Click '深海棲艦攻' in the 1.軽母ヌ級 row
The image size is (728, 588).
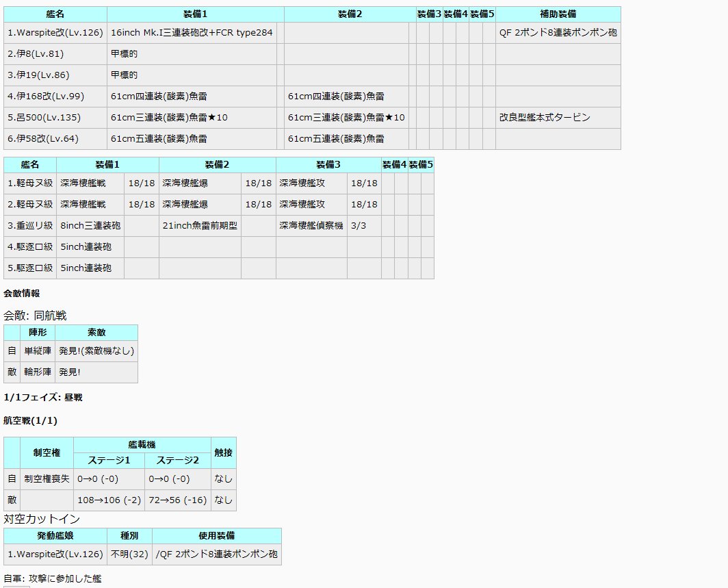point(311,183)
